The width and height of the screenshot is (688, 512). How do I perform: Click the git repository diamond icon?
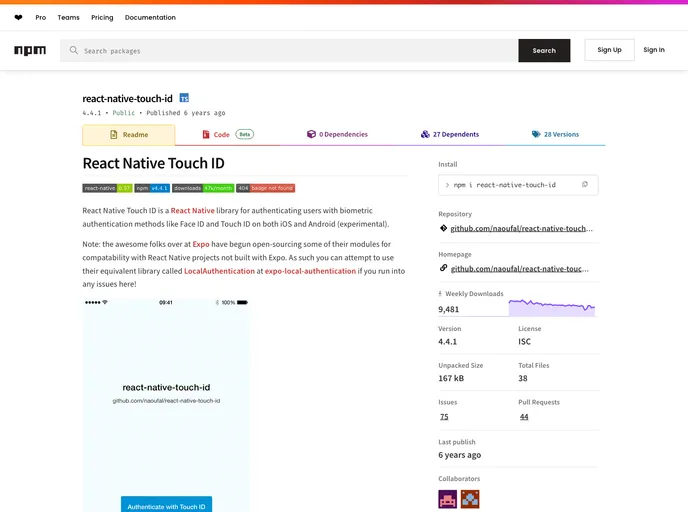[x=443, y=228]
